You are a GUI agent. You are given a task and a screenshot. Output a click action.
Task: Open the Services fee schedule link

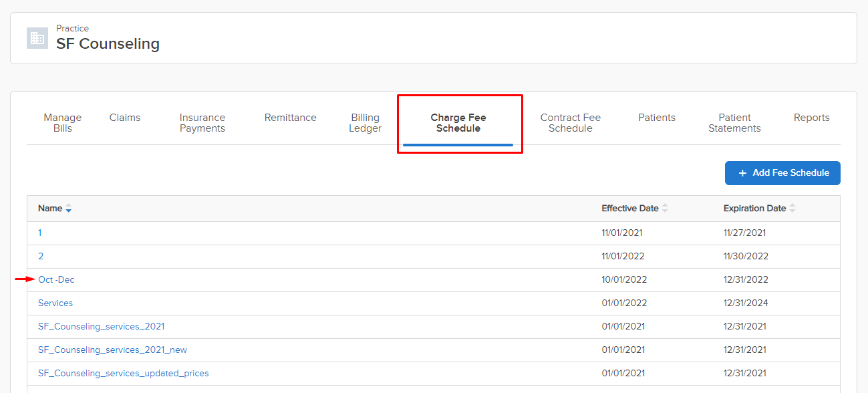pos(55,303)
